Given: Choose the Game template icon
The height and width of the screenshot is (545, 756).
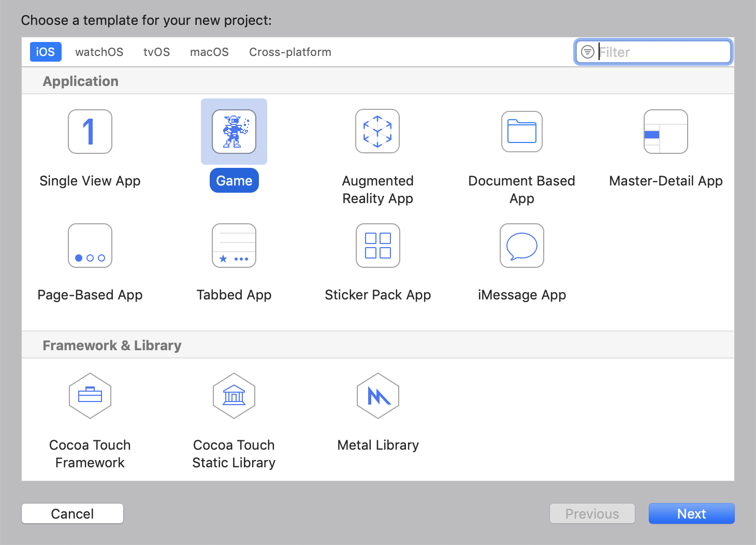Looking at the screenshot, I should pyautogui.click(x=234, y=132).
